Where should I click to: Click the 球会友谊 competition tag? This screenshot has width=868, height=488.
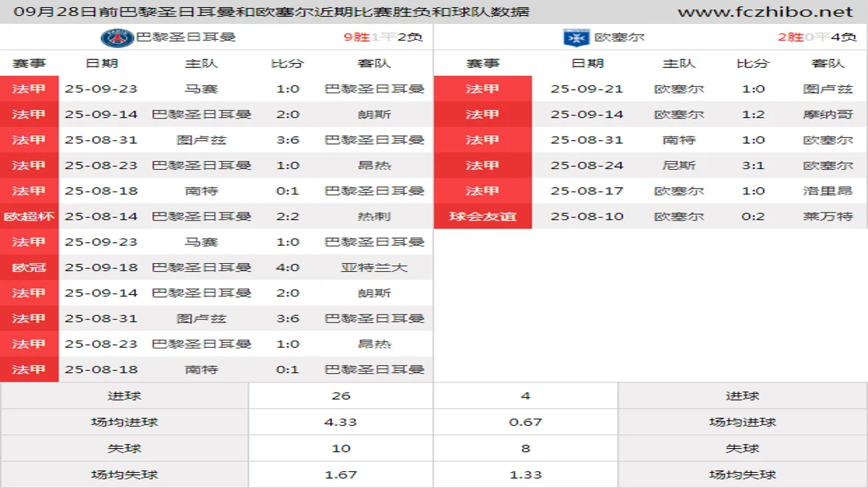[x=482, y=216]
